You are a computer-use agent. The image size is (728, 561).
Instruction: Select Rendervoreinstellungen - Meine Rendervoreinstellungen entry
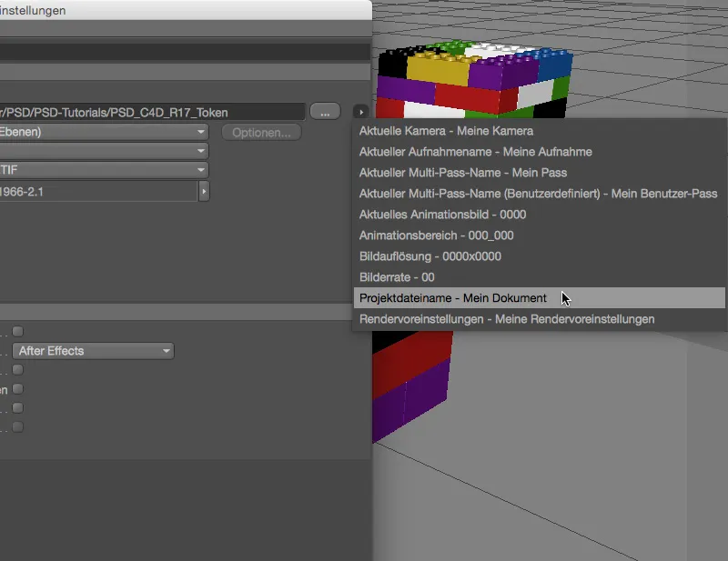[x=539, y=319]
